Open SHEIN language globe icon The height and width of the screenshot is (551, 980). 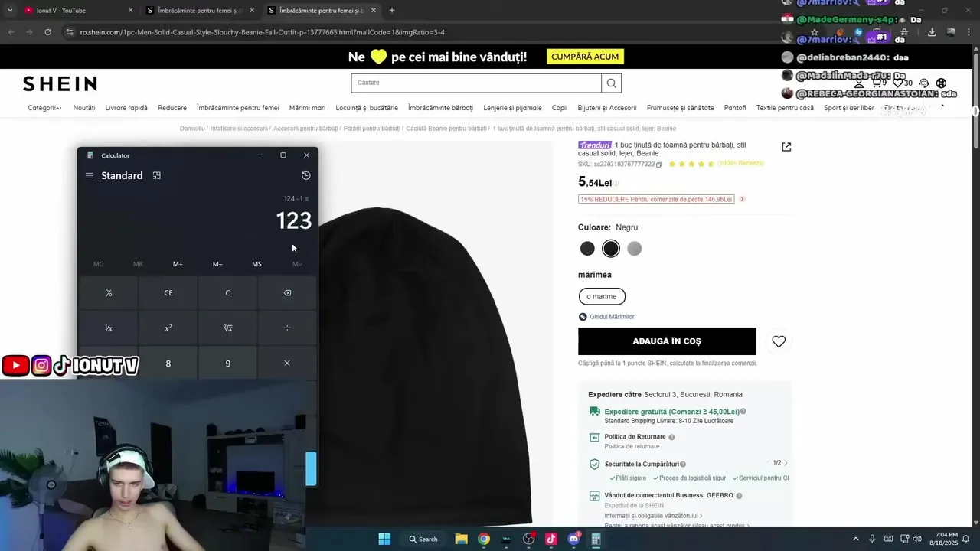[941, 83]
